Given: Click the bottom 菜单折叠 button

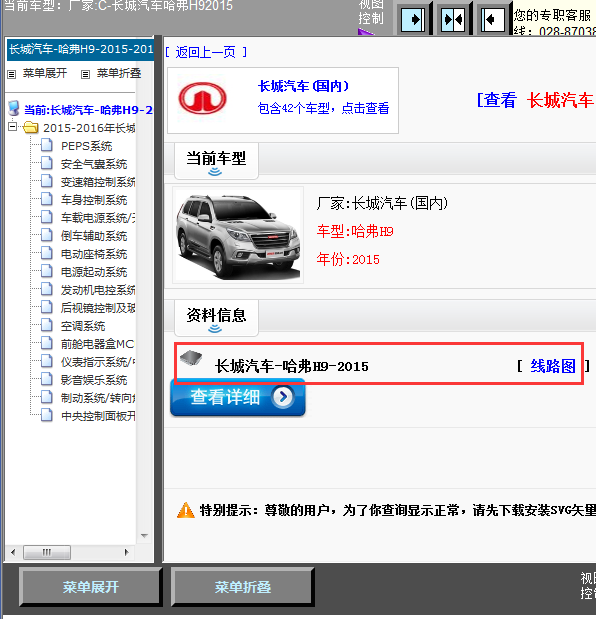Looking at the screenshot, I should (243, 587).
